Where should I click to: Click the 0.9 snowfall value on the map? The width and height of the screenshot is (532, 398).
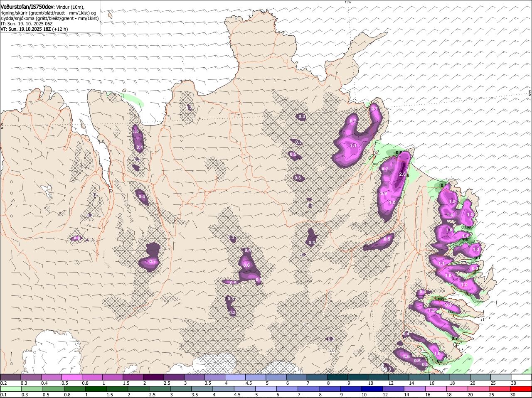click(x=384, y=194)
